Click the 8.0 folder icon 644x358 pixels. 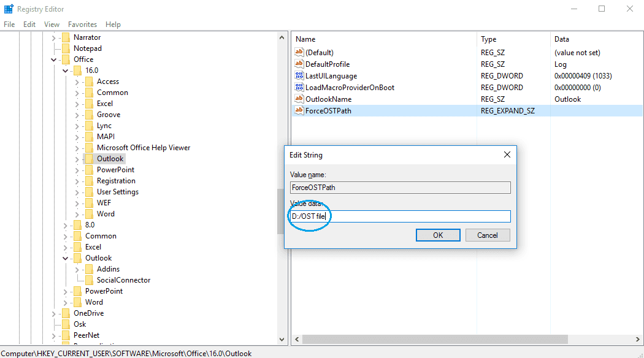pos(77,225)
